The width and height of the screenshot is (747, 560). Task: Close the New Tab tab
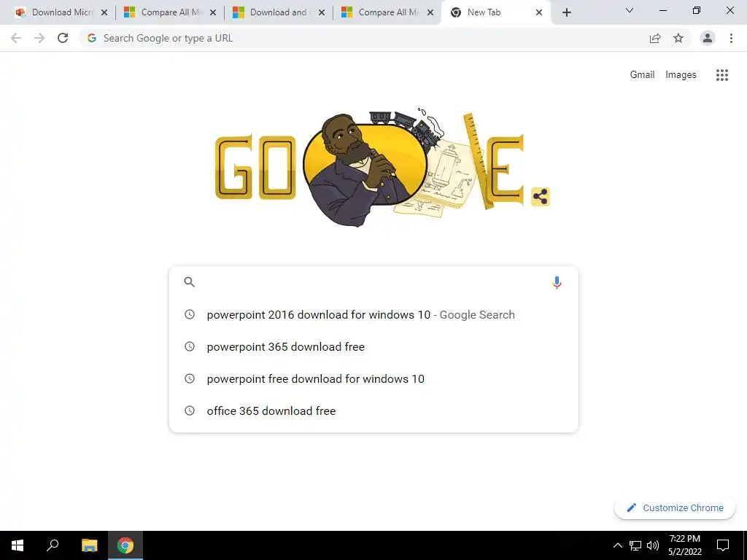point(539,12)
